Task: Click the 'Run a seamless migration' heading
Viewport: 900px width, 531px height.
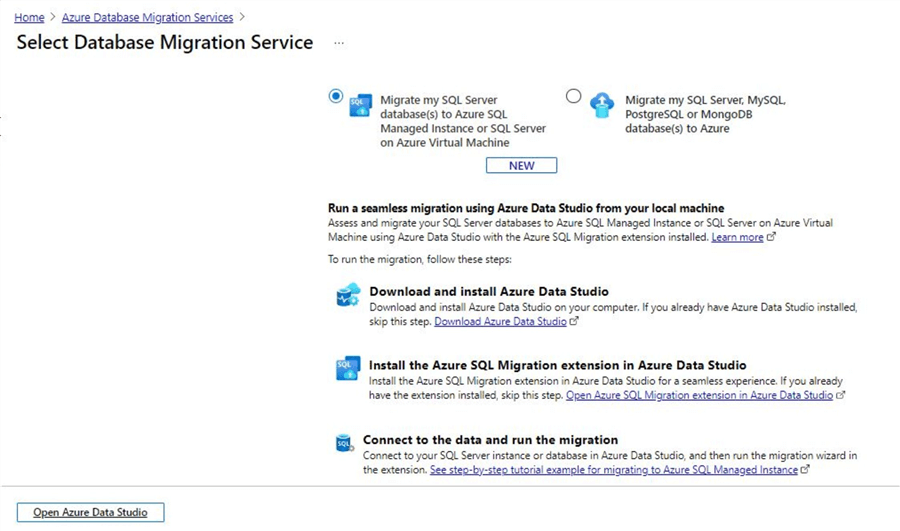Action: tap(526, 208)
